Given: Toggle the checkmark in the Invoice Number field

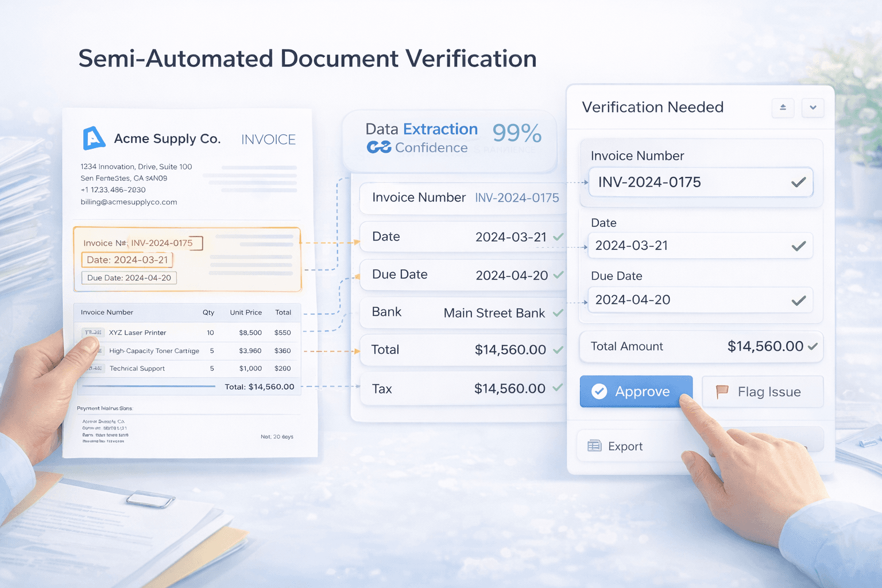Looking at the screenshot, I should tap(798, 183).
